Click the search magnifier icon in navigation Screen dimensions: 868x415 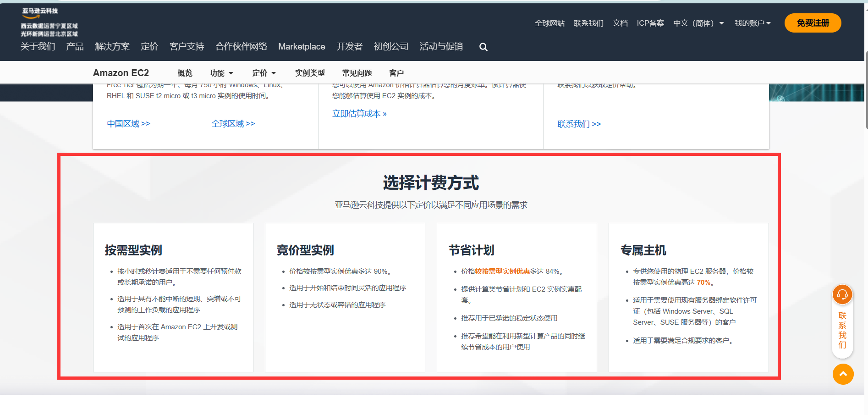483,47
